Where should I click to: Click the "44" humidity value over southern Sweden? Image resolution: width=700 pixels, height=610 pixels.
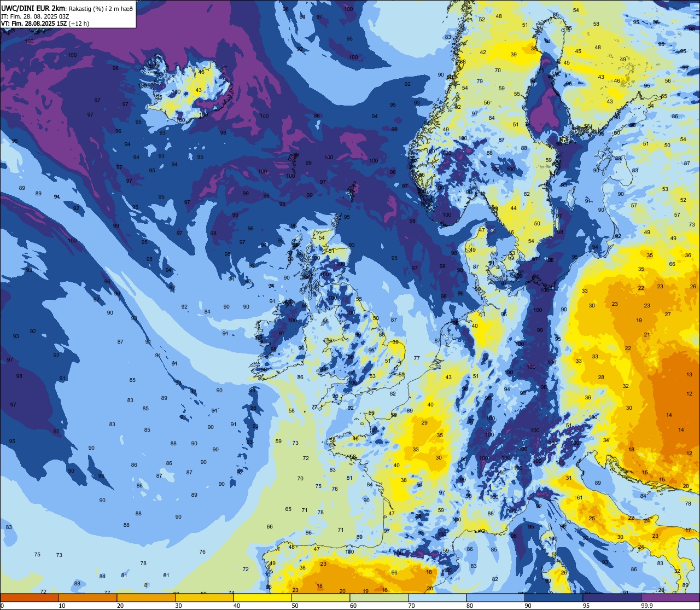coord(514,208)
